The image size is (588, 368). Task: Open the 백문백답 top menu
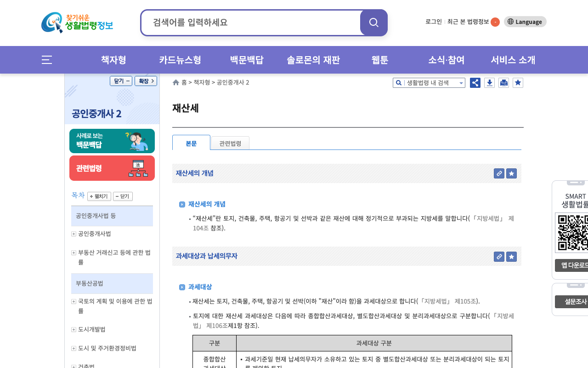(247, 60)
